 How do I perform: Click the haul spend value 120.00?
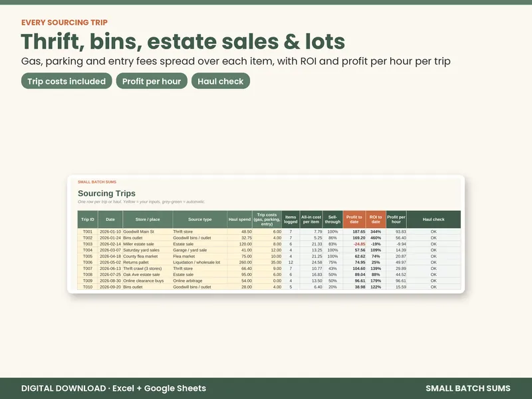click(239, 244)
